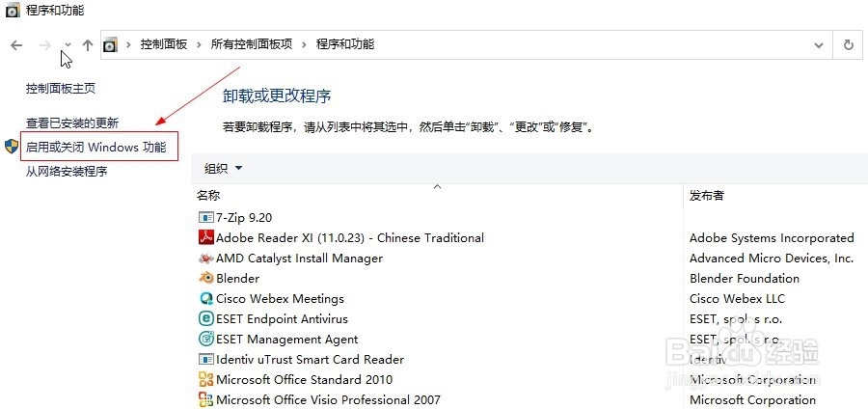Expand the address bar history dropdown

tap(819, 45)
